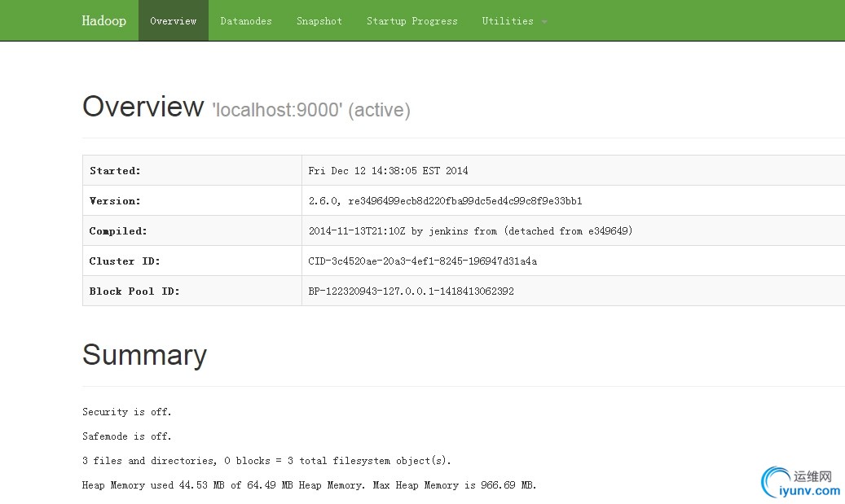Open the Overview tab
The width and height of the screenshot is (845, 504).
pyautogui.click(x=174, y=20)
